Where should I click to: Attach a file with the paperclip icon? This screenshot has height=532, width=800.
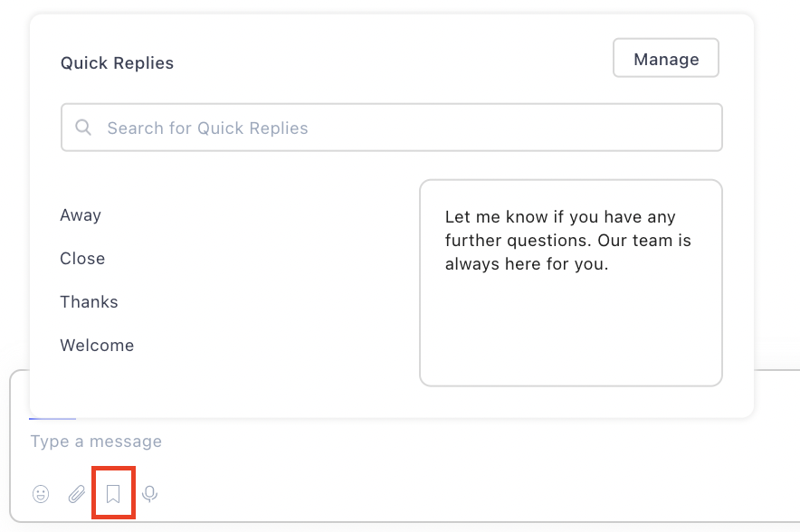point(77,494)
